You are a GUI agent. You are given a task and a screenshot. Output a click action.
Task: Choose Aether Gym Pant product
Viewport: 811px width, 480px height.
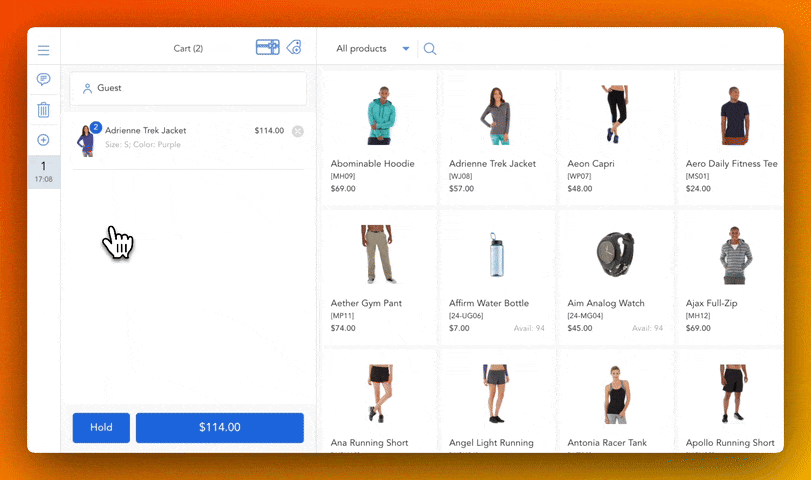(378, 274)
